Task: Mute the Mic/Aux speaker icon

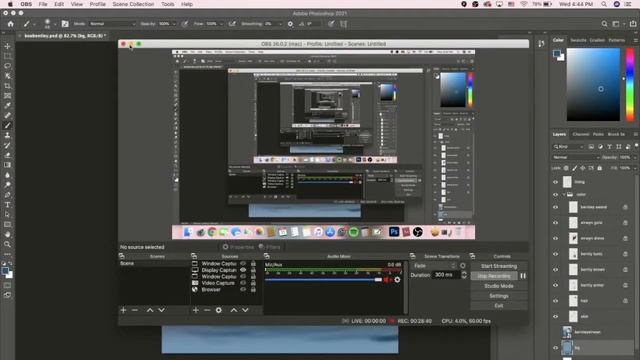Action: 387,280
